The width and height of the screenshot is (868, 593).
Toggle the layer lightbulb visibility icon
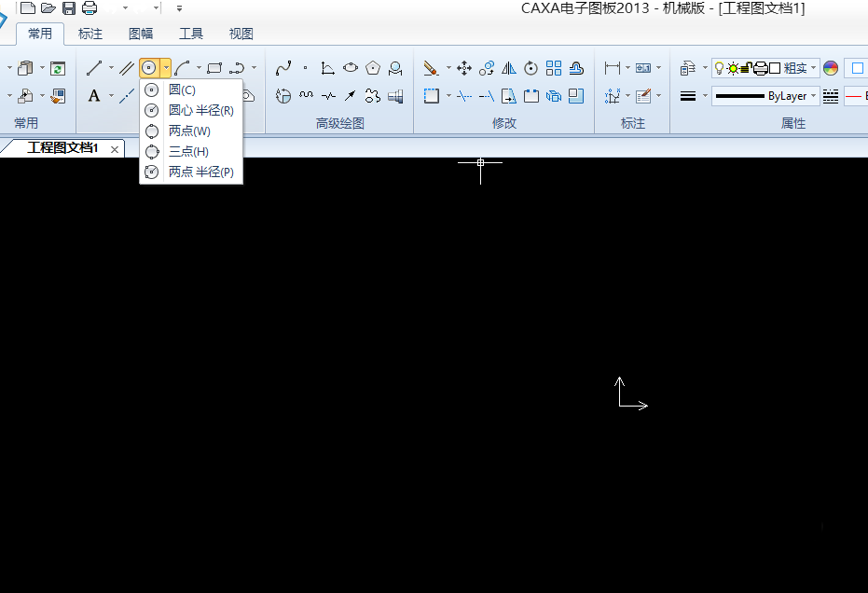point(719,68)
